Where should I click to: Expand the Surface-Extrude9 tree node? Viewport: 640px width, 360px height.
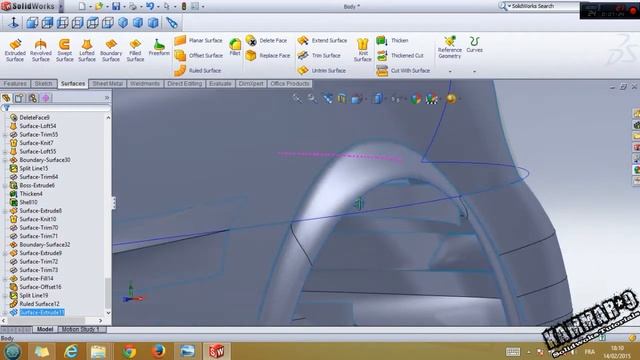[5, 253]
